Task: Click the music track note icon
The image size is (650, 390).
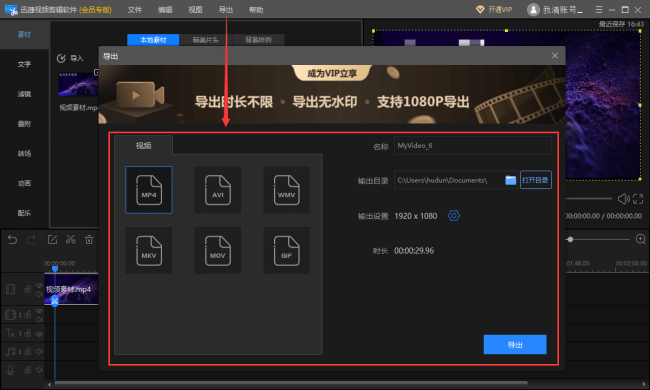Action: pyautogui.click(x=10, y=351)
